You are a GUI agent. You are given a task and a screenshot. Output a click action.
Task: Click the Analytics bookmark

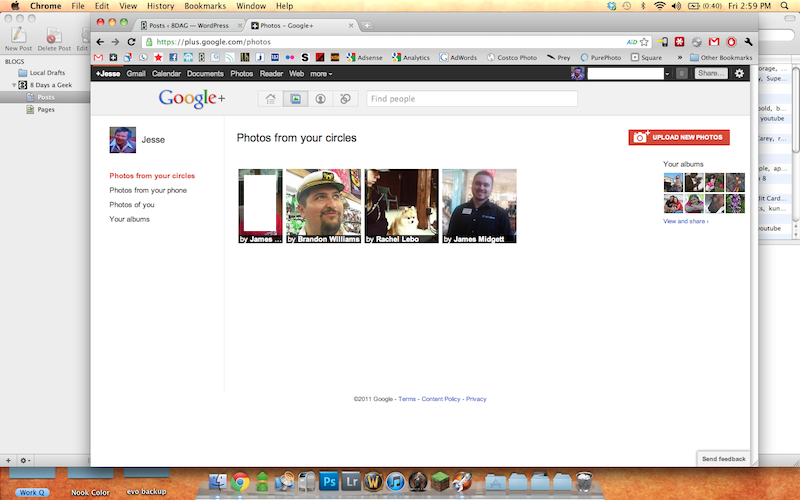pos(411,57)
